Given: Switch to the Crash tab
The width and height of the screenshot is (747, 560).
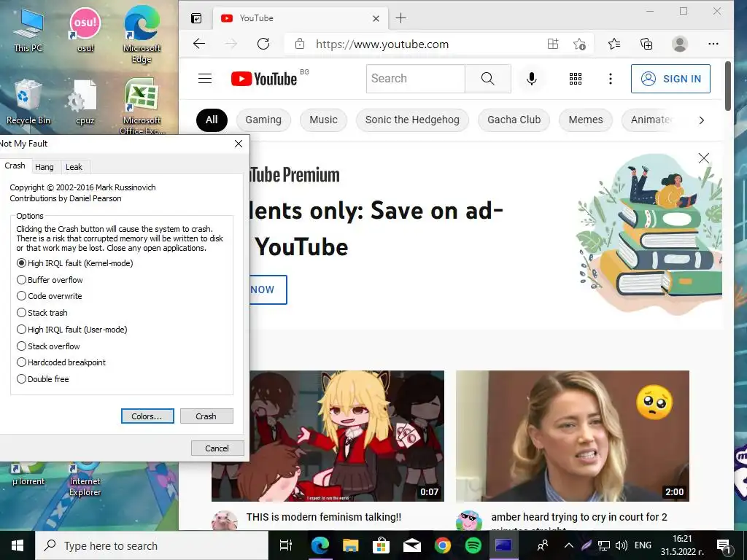Looking at the screenshot, I should 15,166.
